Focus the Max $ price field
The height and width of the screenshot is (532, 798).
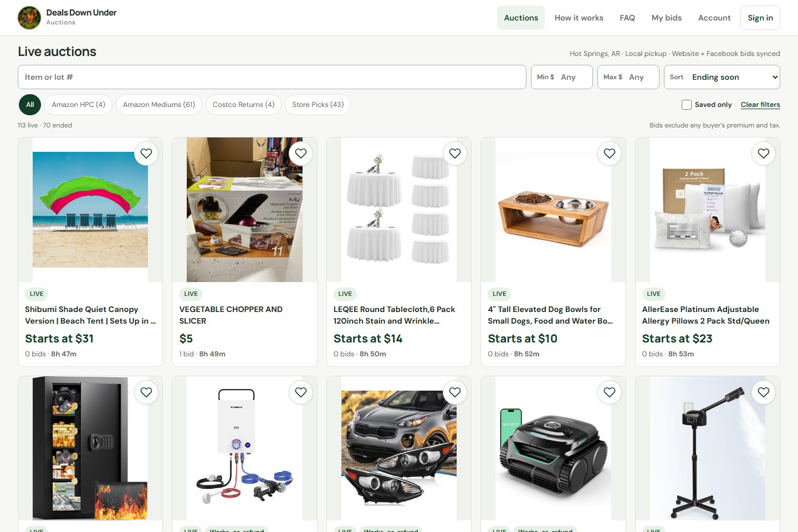click(x=628, y=77)
